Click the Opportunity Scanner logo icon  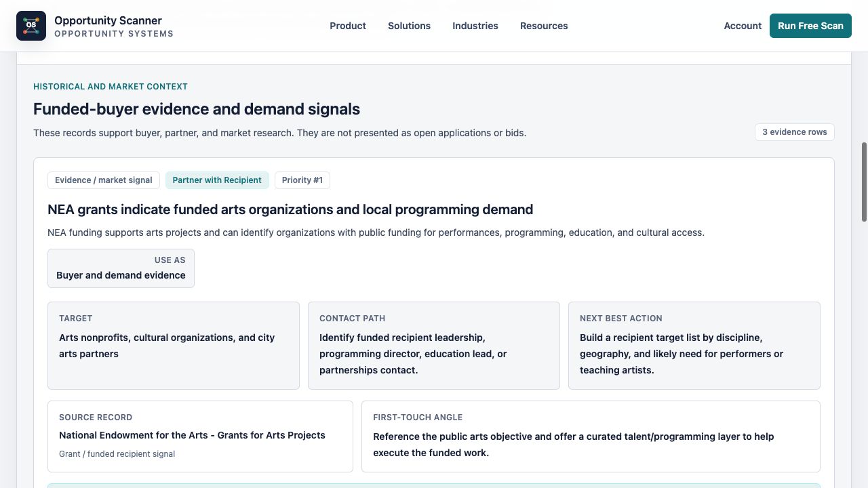coord(31,26)
